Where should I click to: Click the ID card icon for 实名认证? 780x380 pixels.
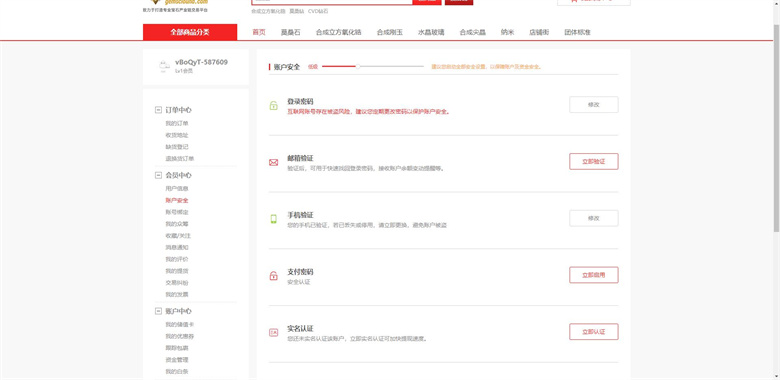[274, 332]
